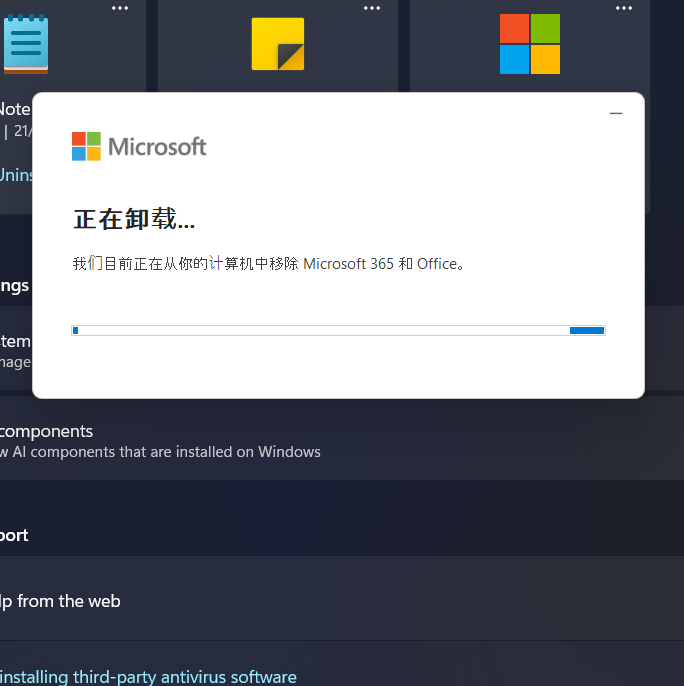Open the more options menu above Sticky Notes
Image resolution: width=684 pixels, height=686 pixels.
coord(372,8)
